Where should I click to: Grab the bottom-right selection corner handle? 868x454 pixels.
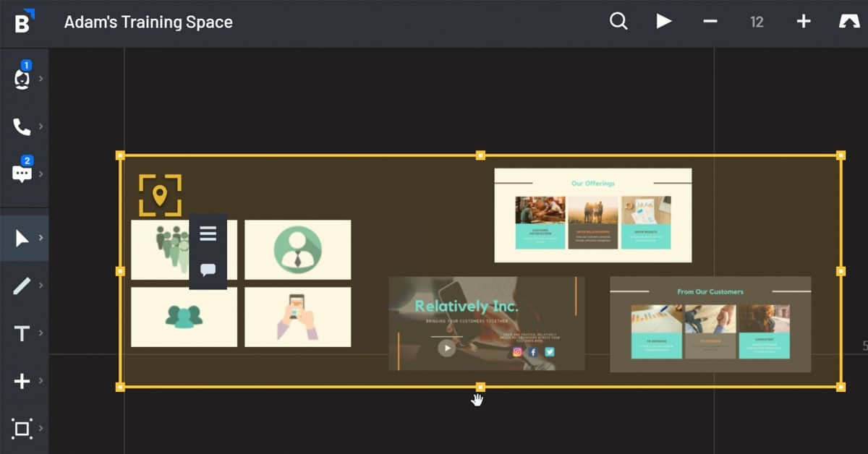[x=841, y=387]
